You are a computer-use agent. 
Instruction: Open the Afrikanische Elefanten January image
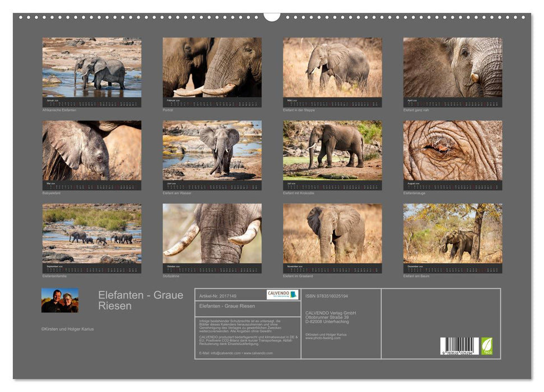(92, 68)
